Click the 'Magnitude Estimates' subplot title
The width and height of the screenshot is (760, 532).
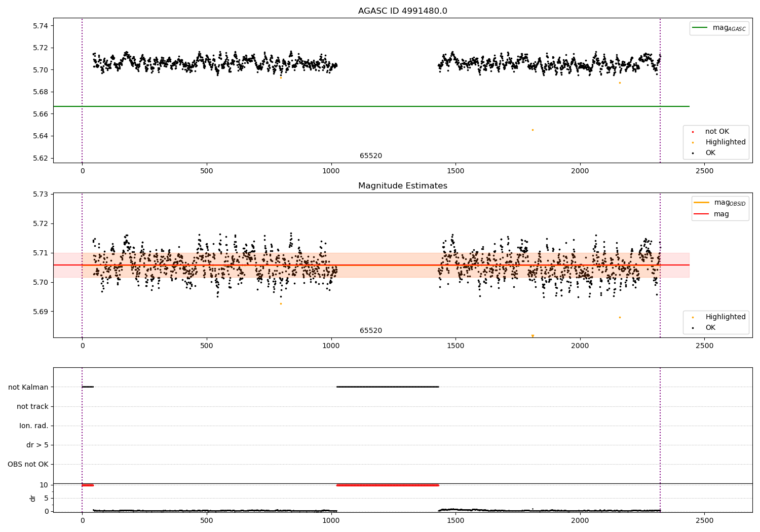(x=402, y=186)
